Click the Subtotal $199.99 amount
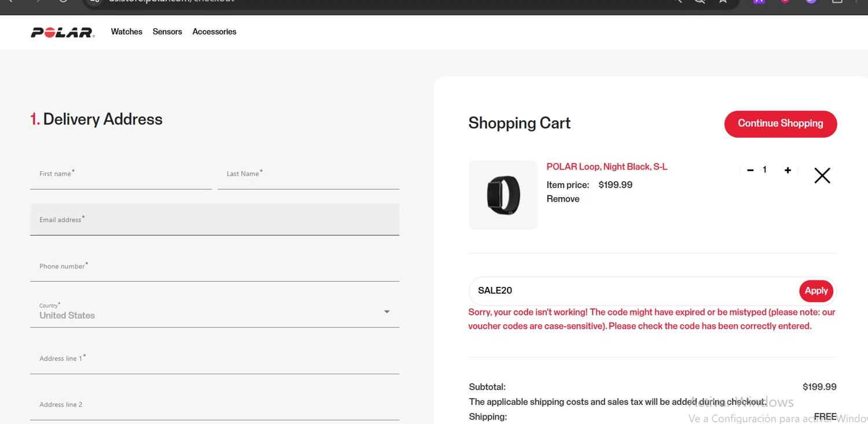This screenshot has width=868, height=424. click(x=819, y=387)
